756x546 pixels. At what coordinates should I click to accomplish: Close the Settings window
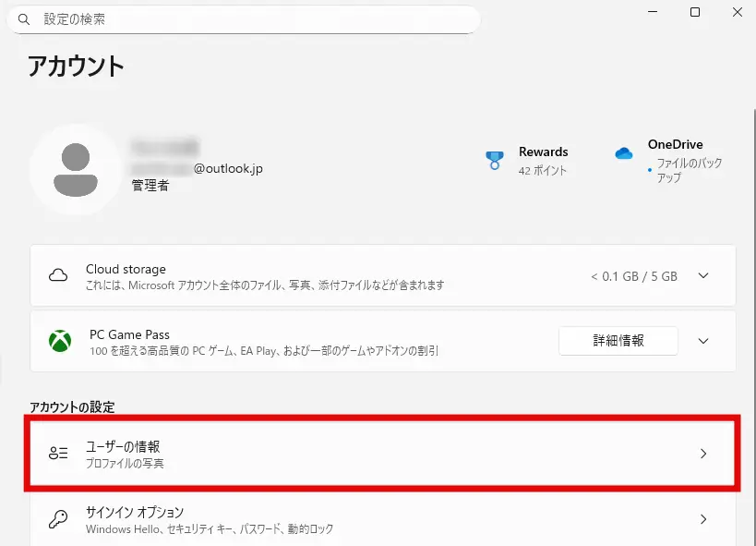tap(738, 12)
